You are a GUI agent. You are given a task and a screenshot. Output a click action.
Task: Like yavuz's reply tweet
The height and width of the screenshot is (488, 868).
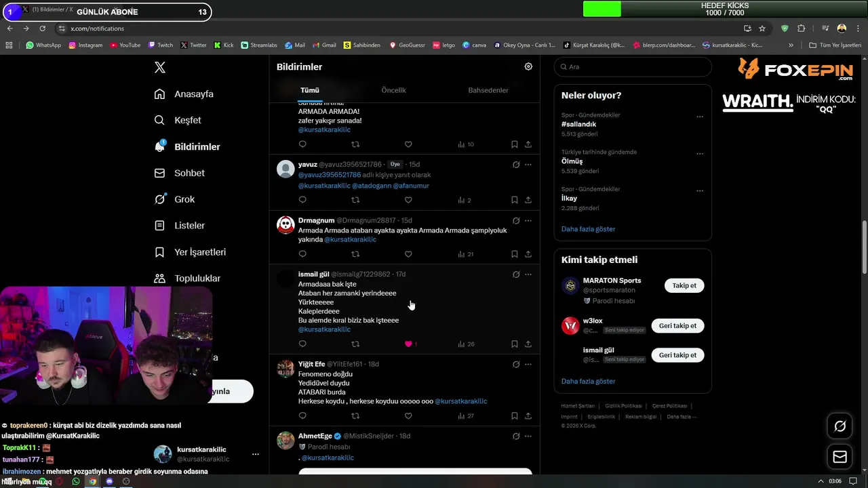click(x=408, y=200)
